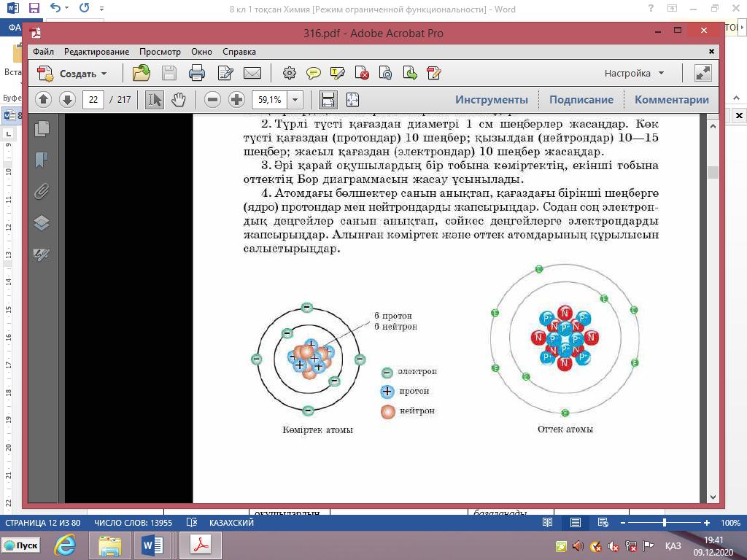Open the Комментарии pane
This screenshot has width=747, height=560.
click(671, 100)
